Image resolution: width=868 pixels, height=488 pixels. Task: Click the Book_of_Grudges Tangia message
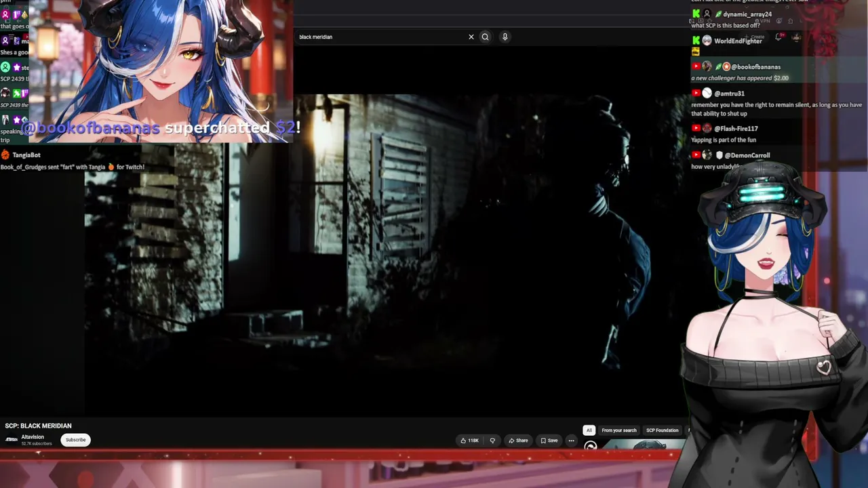point(73,167)
